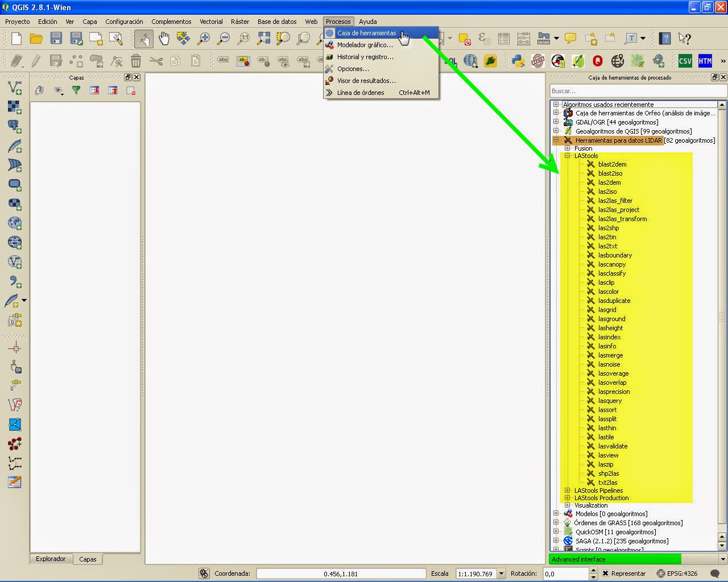This screenshot has width=728, height=582.
Task: Open the Python console
Action: pos(518,61)
